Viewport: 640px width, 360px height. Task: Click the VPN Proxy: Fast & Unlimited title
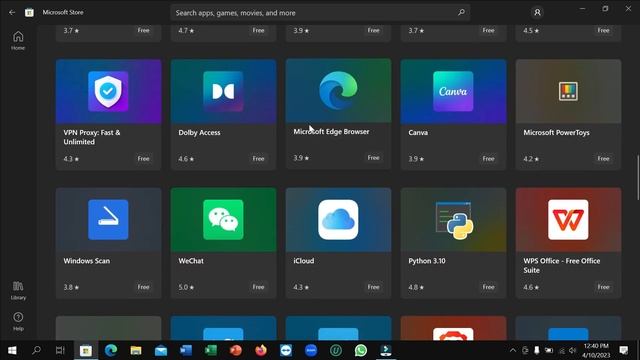(92, 137)
